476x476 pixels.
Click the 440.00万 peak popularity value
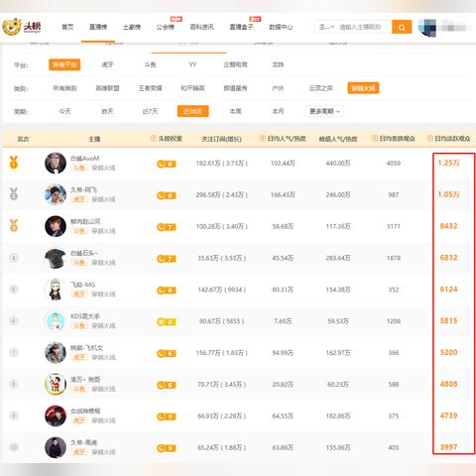[338, 163]
